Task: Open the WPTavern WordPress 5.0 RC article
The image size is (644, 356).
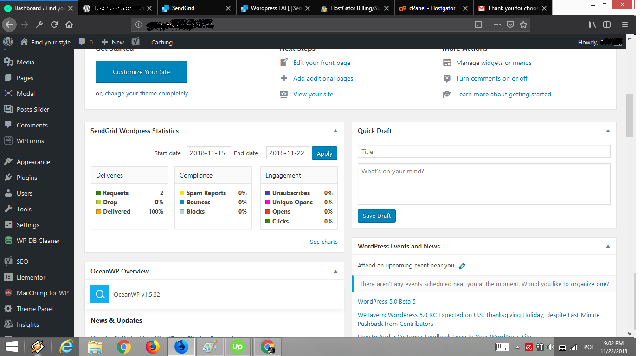Action: point(478,319)
